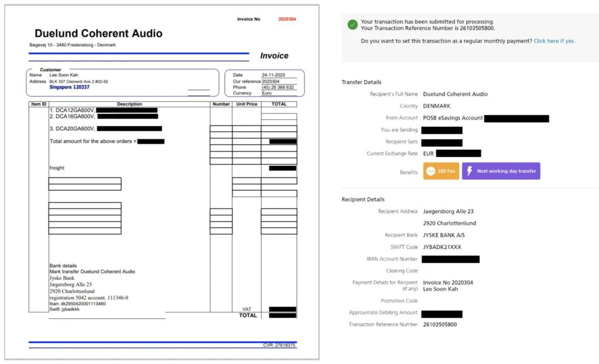The height and width of the screenshot is (364, 599).
Task: Click 'Swift: jybadkkk' on the invoice
Action: pos(64,310)
